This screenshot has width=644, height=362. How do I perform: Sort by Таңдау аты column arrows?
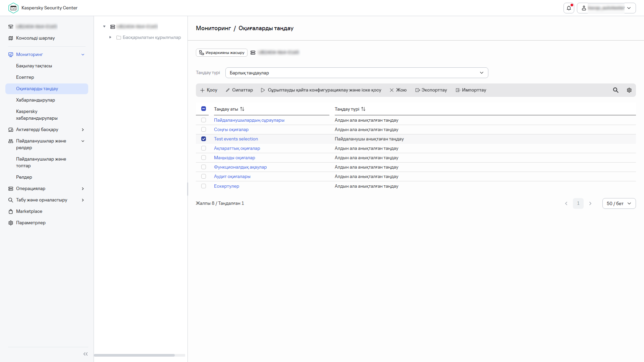pos(242,109)
